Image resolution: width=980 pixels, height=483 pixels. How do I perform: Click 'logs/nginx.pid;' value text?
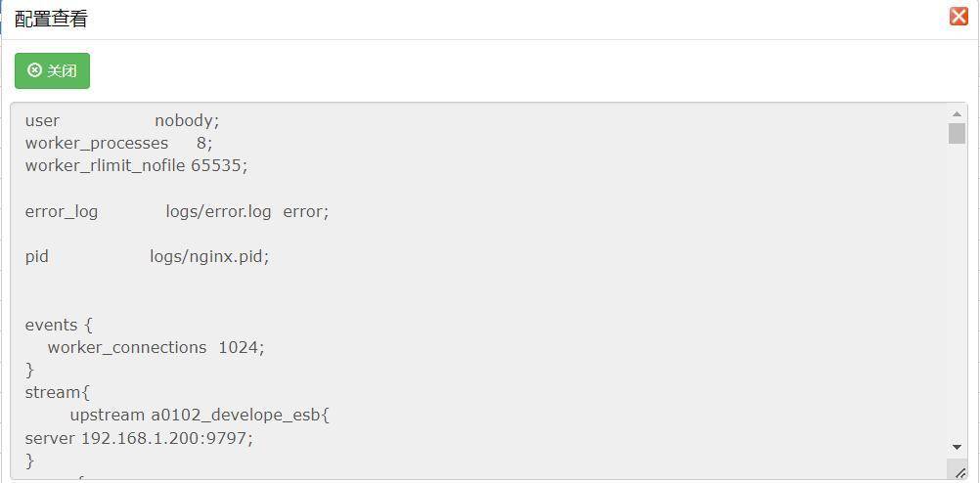(209, 257)
